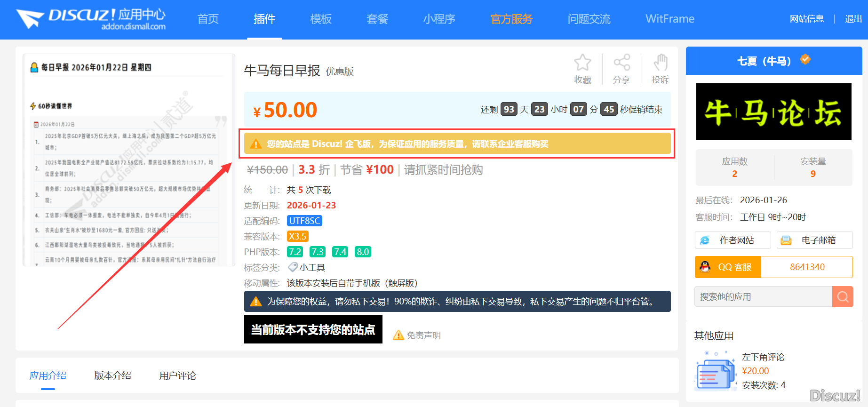Click the Discuz! 应用中心 logo
This screenshot has width=868, height=407.
(x=91, y=19)
